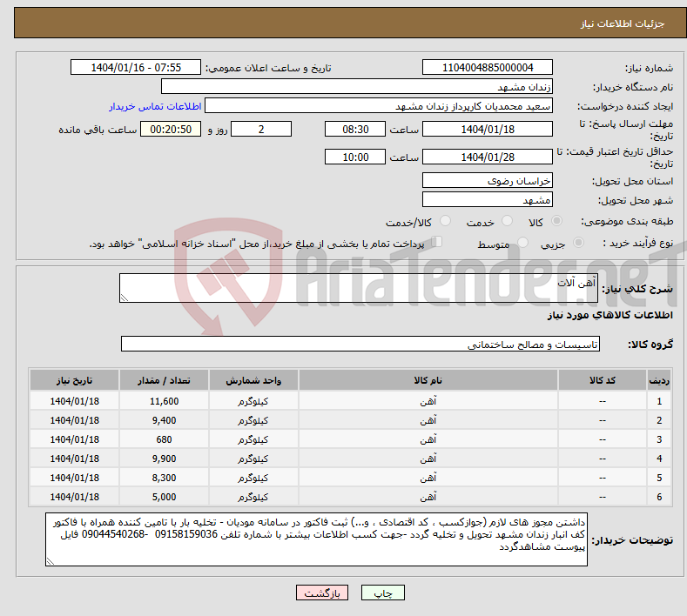Image resolution: width=687 pixels, height=616 pixels.
Task: Click the delivery city field مشهد
Action: click(x=488, y=199)
